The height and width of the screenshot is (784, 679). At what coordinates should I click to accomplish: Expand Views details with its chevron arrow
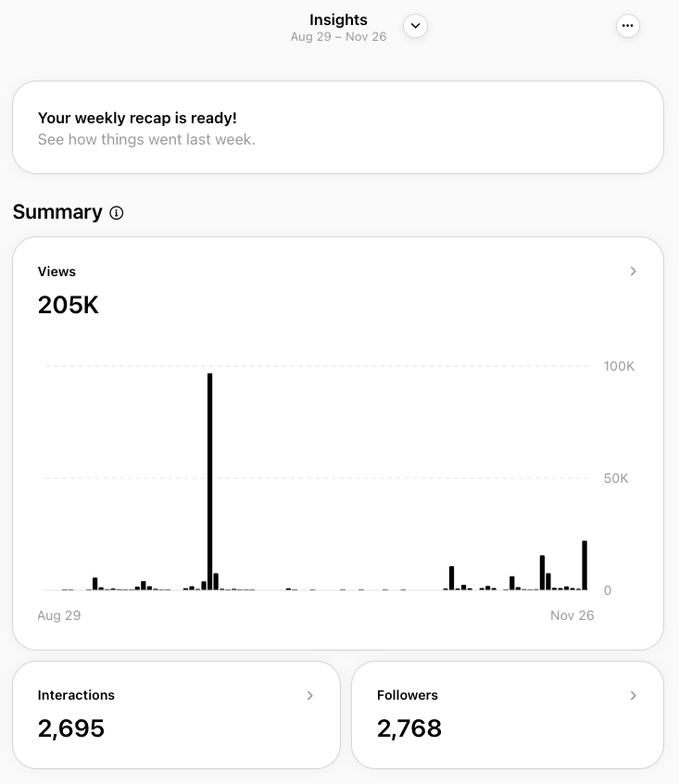tap(634, 272)
